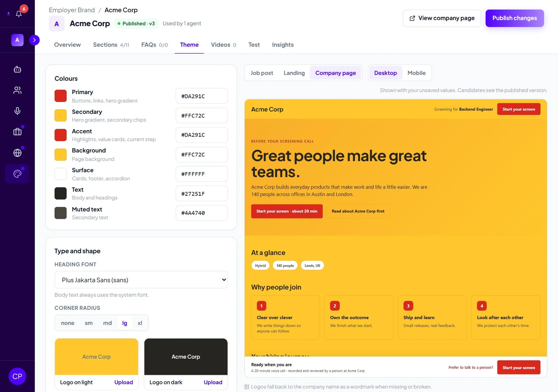The width and height of the screenshot is (558, 392).
Task: Edit the Text colour hex field
Action: [202, 193]
